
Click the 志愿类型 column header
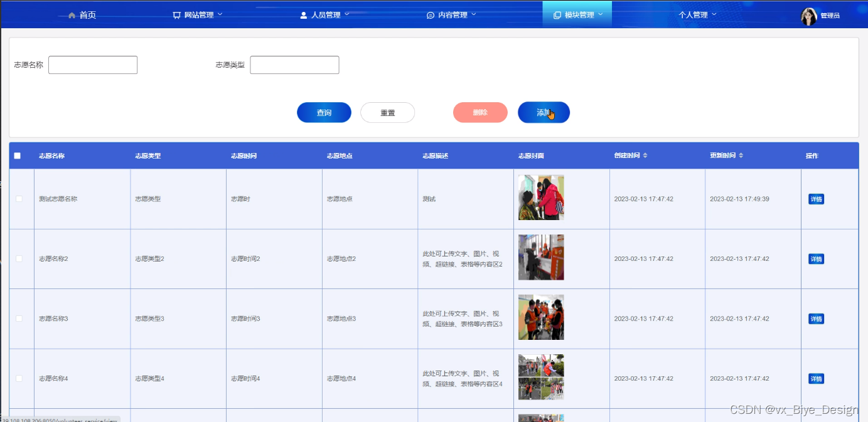pos(147,156)
